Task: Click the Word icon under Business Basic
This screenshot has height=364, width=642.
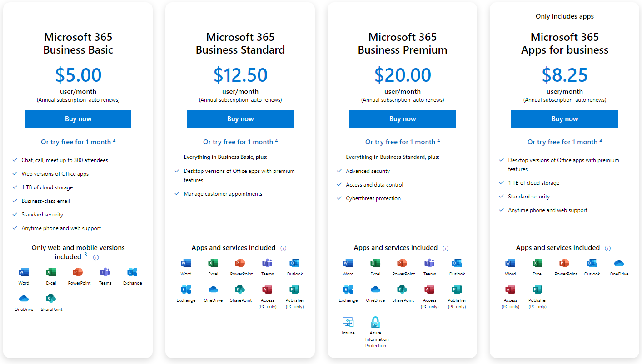Action: (x=24, y=272)
